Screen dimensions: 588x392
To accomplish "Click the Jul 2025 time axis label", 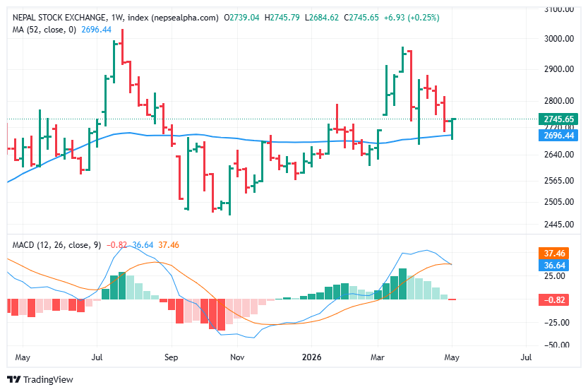I will pos(97,357).
